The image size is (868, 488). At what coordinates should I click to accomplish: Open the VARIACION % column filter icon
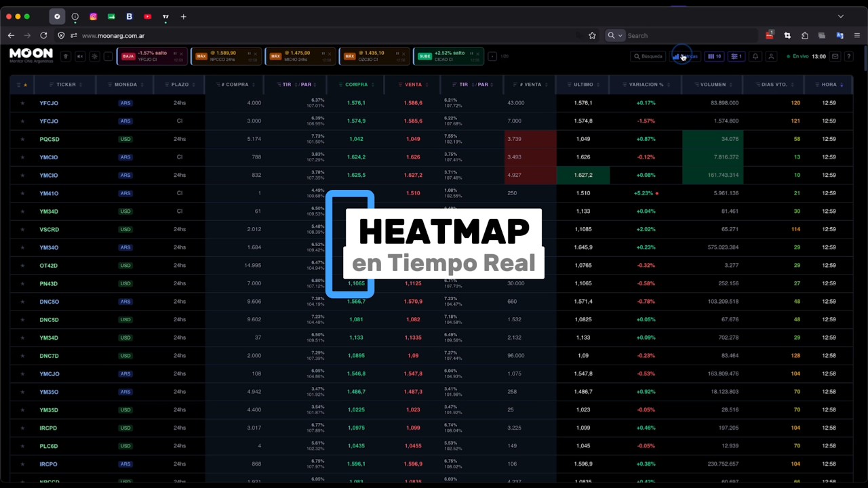coord(625,85)
